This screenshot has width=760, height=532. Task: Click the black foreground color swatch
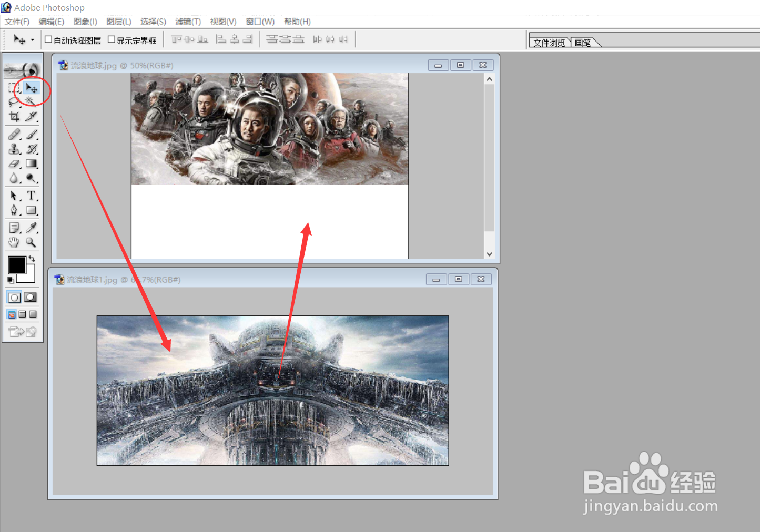tap(17, 265)
